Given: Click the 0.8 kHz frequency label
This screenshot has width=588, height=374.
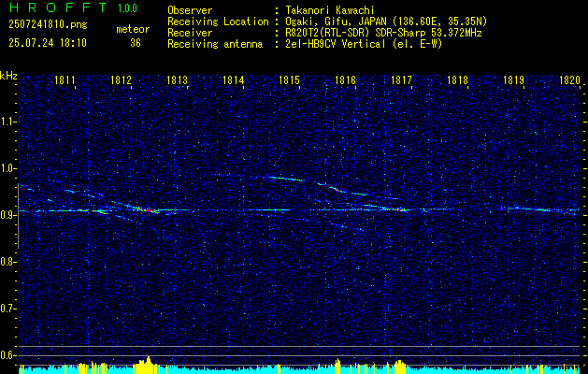Looking at the screenshot, I should (x=7, y=262).
